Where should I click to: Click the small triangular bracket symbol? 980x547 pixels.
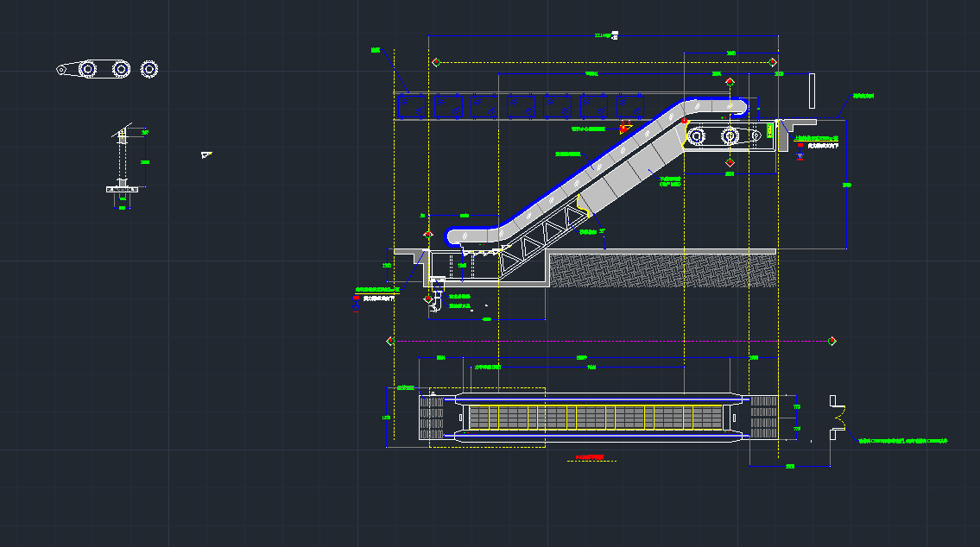click(x=205, y=155)
